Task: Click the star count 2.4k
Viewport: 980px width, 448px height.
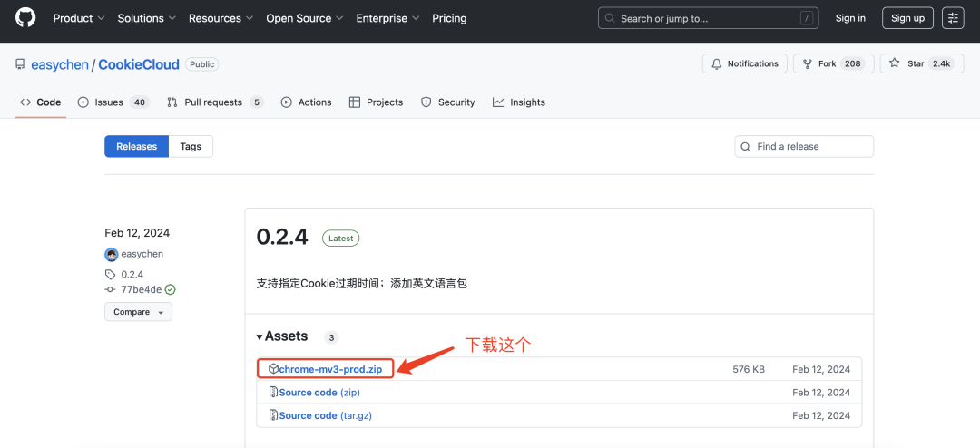Action: click(x=941, y=63)
